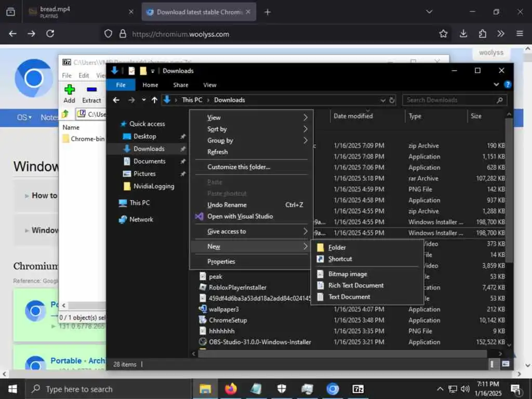Viewport: 532px width, 399px height.
Task: Click the tracking protection shield icon
Action: 108,34
